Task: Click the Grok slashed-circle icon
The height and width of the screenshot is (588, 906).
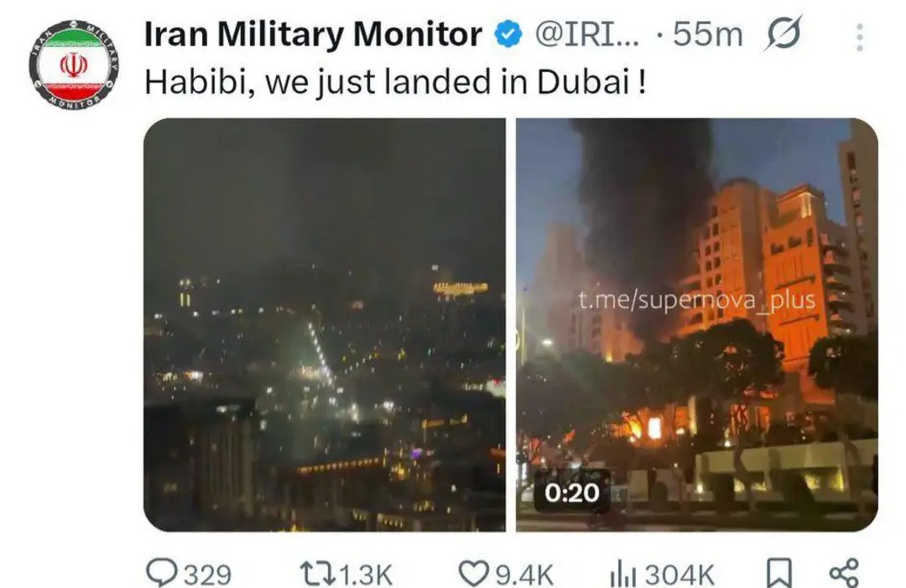Action: click(x=784, y=33)
